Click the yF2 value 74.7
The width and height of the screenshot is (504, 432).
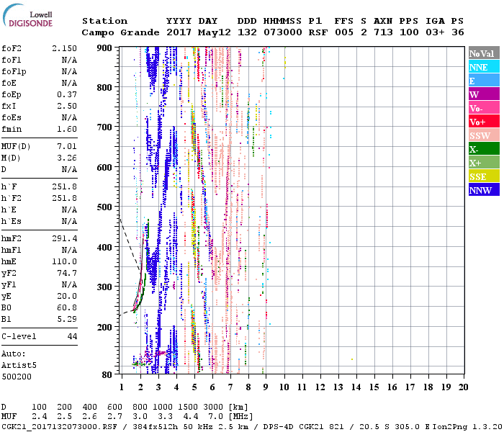(67, 273)
